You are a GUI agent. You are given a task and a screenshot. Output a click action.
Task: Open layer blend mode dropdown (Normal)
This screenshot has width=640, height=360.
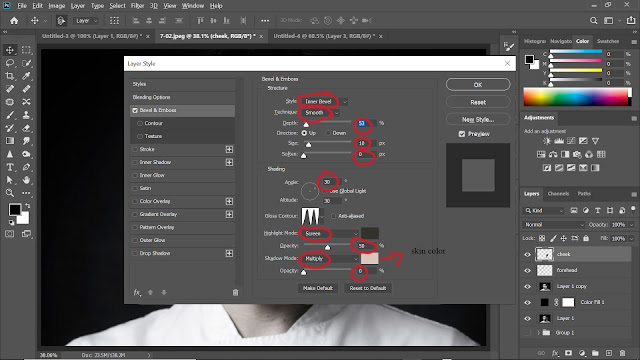pos(554,224)
